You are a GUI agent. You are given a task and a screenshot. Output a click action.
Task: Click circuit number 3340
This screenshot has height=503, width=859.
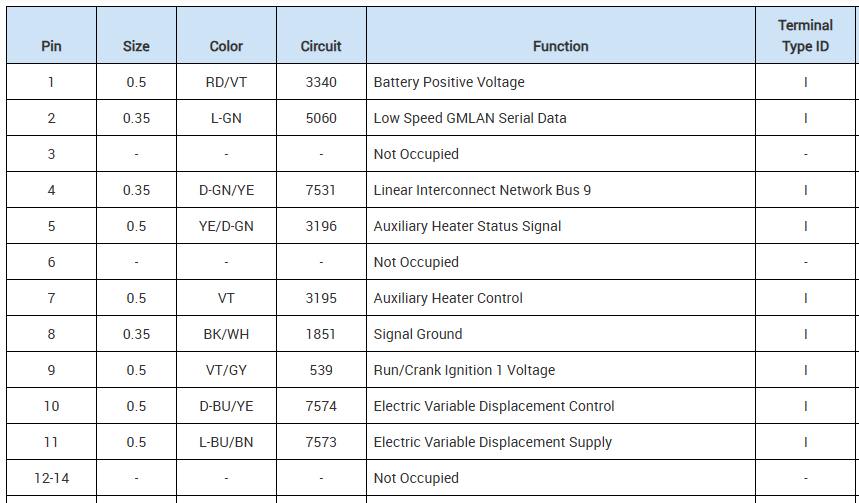point(321,82)
